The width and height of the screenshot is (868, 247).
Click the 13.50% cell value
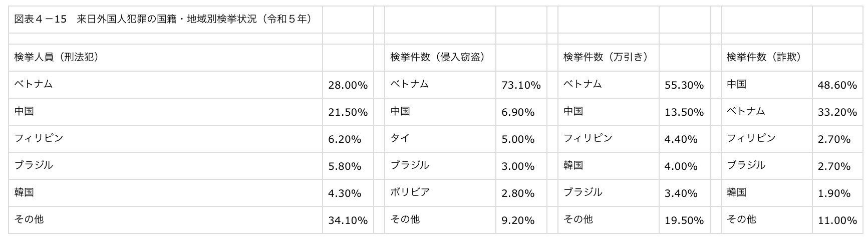684,112
